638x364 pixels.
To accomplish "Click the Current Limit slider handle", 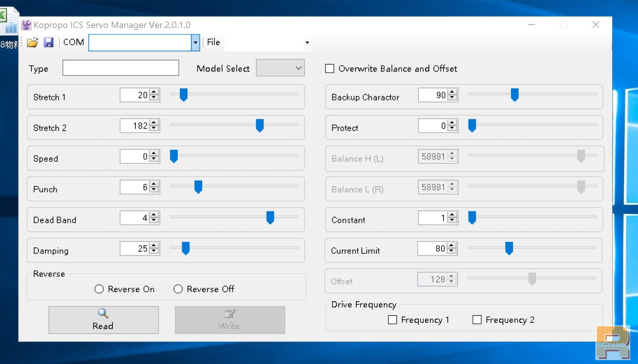I will tap(509, 248).
